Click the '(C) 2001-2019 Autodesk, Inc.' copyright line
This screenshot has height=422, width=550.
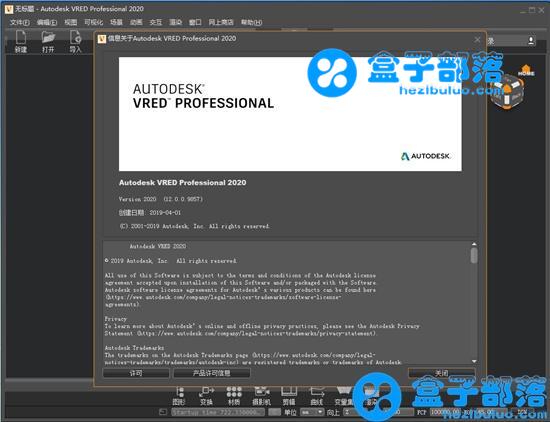pos(194,226)
